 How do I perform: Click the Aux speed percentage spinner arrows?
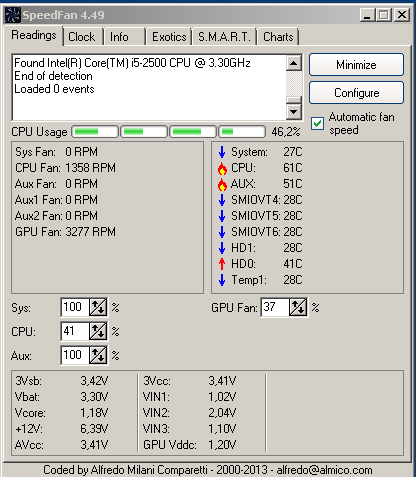click(98, 355)
